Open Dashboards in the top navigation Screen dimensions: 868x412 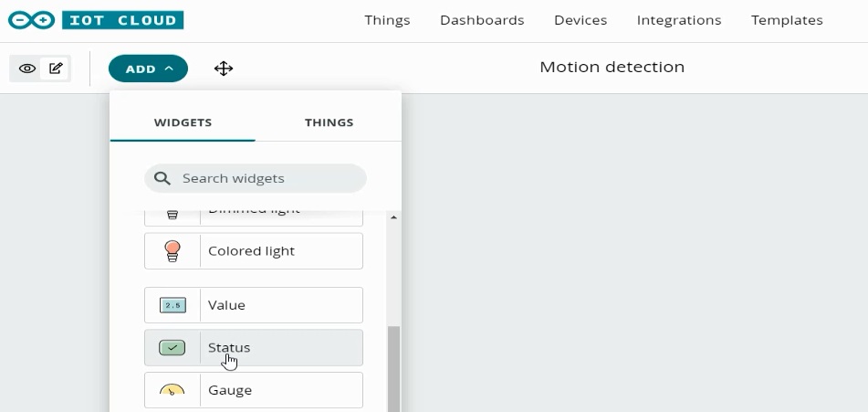click(482, 20)
